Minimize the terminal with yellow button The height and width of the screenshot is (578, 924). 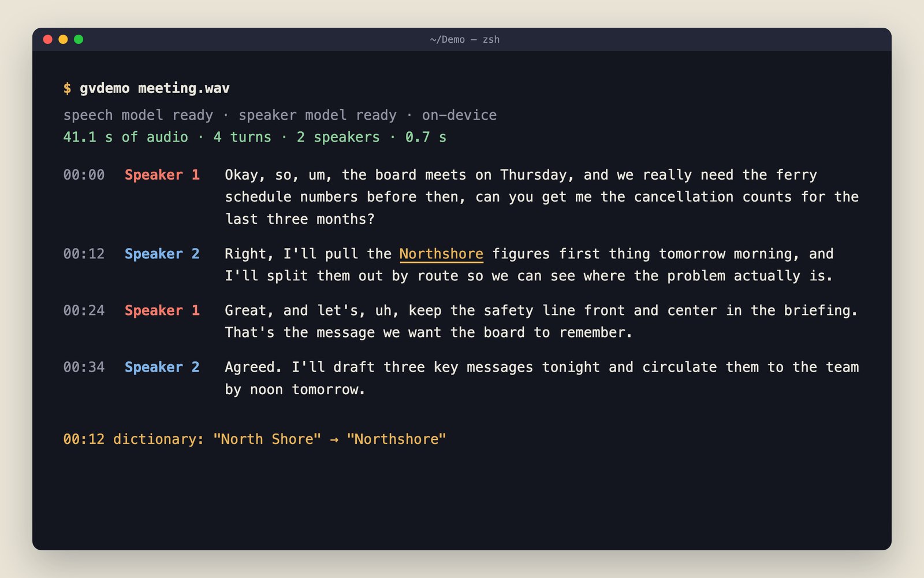(64, 39)
